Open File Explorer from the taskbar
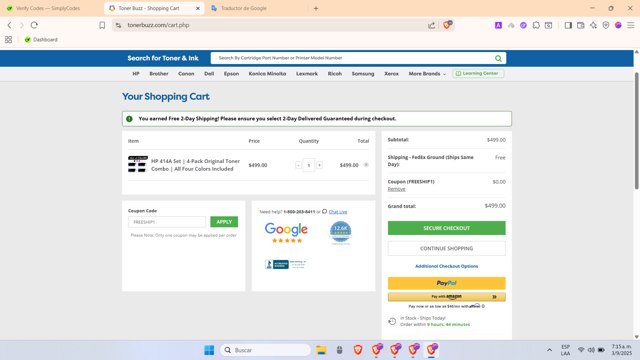Image resolution: width=640 pixels, height=360 pixels. pos(321,350)
